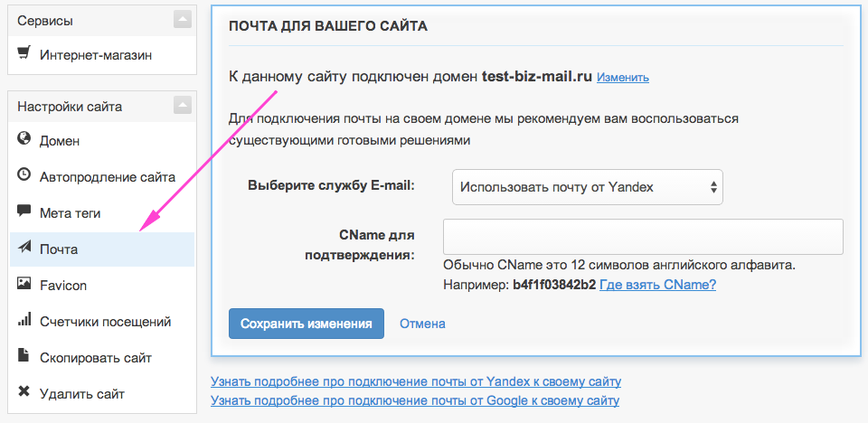This screenshot has height=423, width=868.
Task: Collapse the Сервисы panel
Action: click(184, 19)
